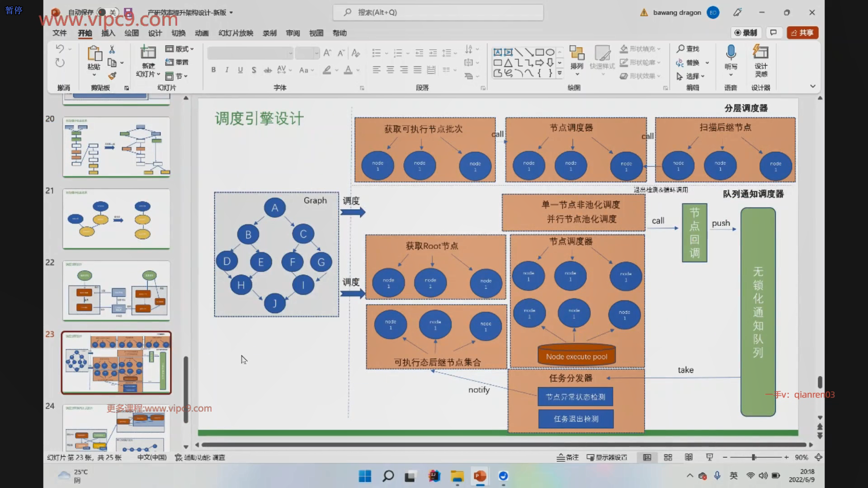Viewport: 868px width, 488px height.
Task: Click the Paste clipboard icon
Action: point(94,54)
